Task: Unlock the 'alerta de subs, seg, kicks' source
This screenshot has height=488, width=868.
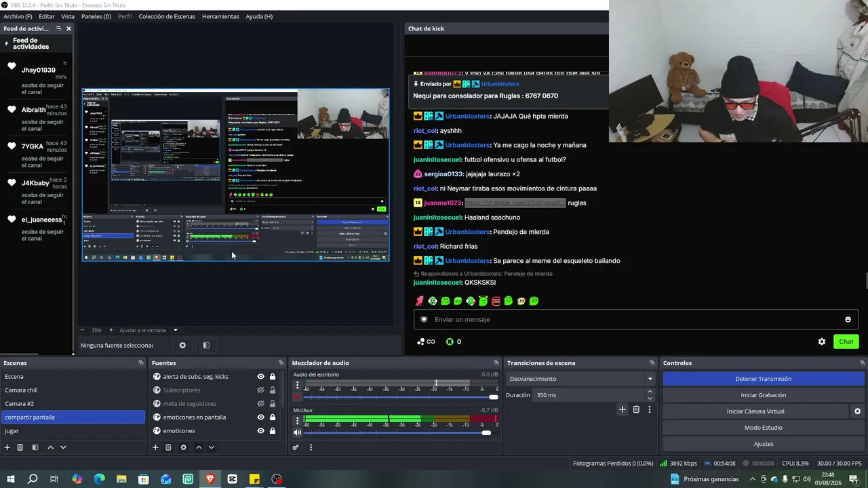Action: tap(273, 377)
